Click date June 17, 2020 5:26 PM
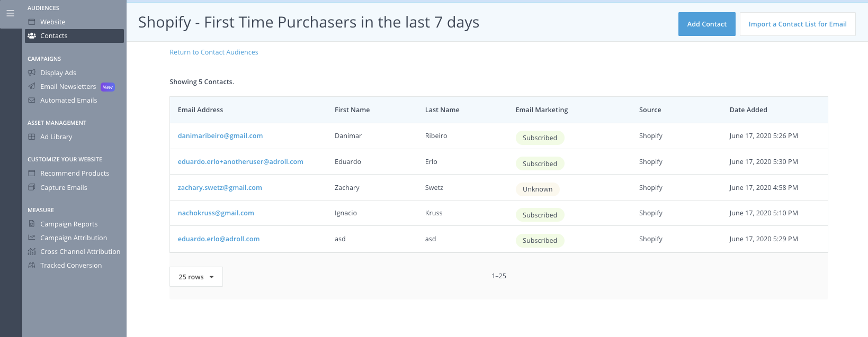This screenshot has width=868, height=337. coord(764,135)
